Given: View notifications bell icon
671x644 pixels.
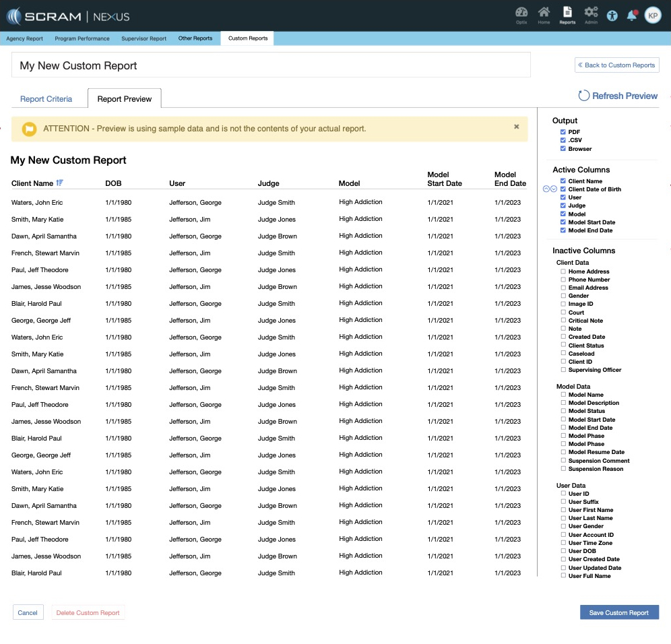Looking at the screenshot, I should coord(632,15).
